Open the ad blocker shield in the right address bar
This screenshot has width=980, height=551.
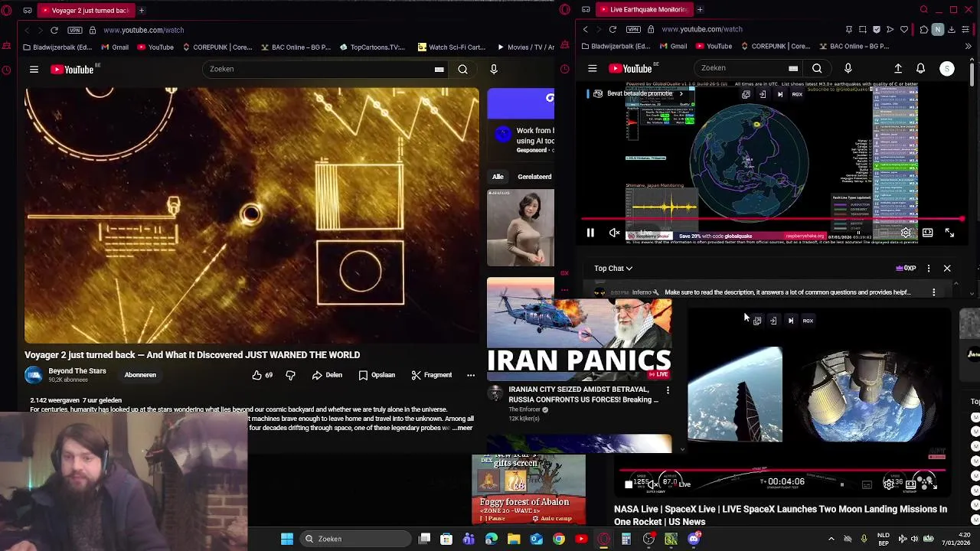coord(877,29)
